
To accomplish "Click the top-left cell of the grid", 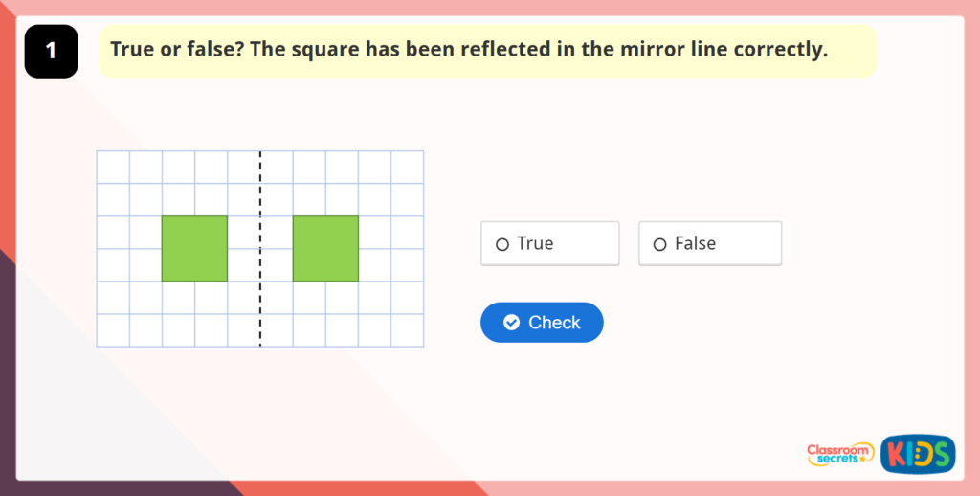I will (113, 167).
